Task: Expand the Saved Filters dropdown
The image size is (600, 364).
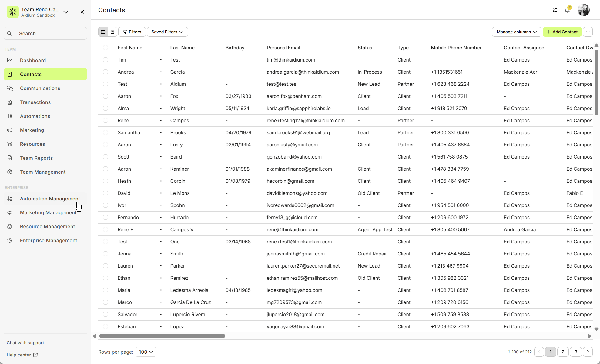Action: tap(167, 32)
